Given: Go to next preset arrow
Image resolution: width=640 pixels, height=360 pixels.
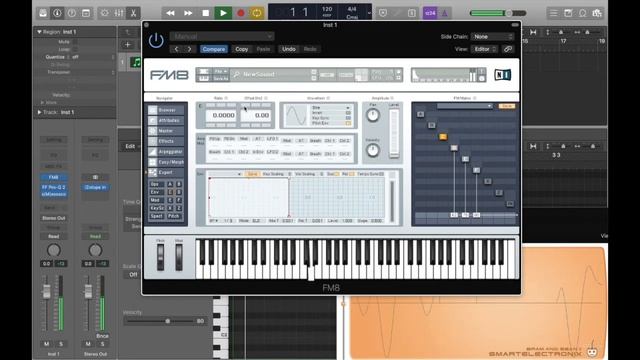Looking at the screenshot, I should coord(189,49).
